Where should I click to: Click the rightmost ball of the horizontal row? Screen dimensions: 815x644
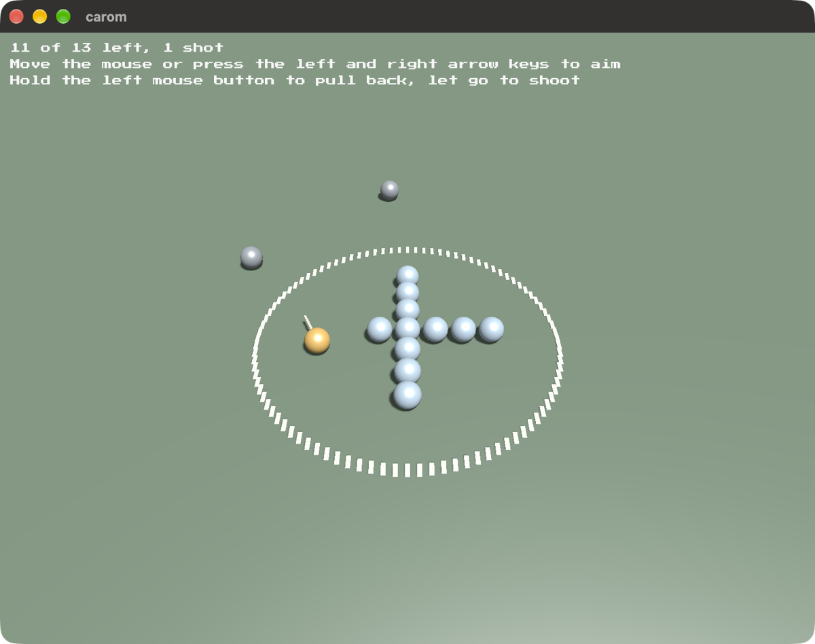click(491, 329)
